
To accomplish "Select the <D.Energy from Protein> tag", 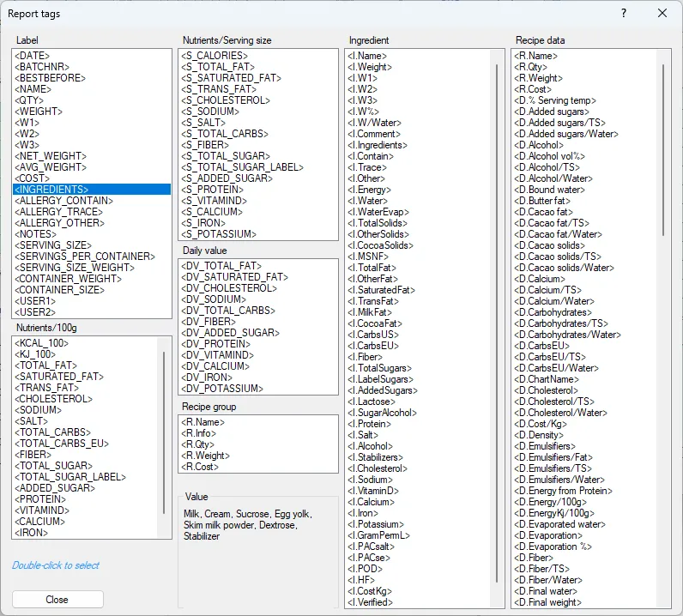I will pyautogui.click(x=563, y=491).
